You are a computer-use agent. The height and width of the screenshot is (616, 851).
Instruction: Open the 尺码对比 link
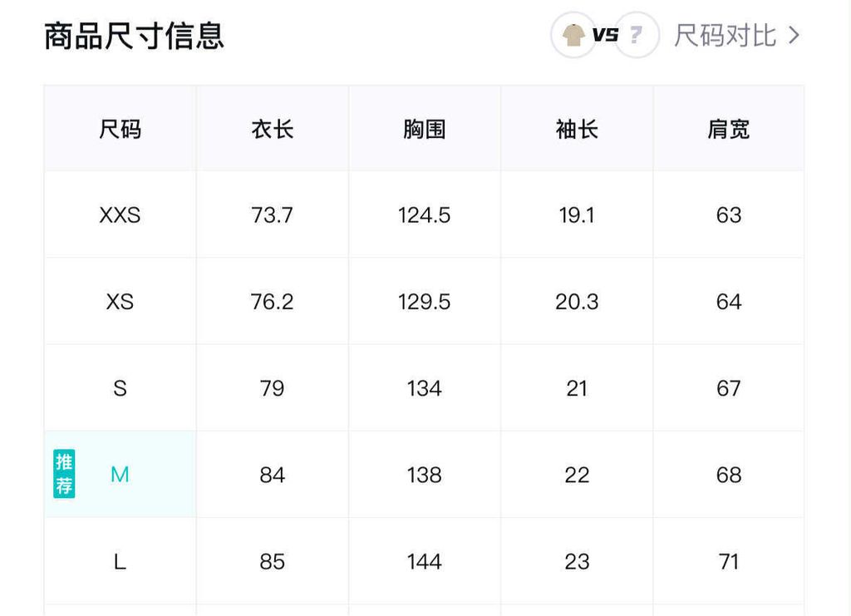(725, 35)
